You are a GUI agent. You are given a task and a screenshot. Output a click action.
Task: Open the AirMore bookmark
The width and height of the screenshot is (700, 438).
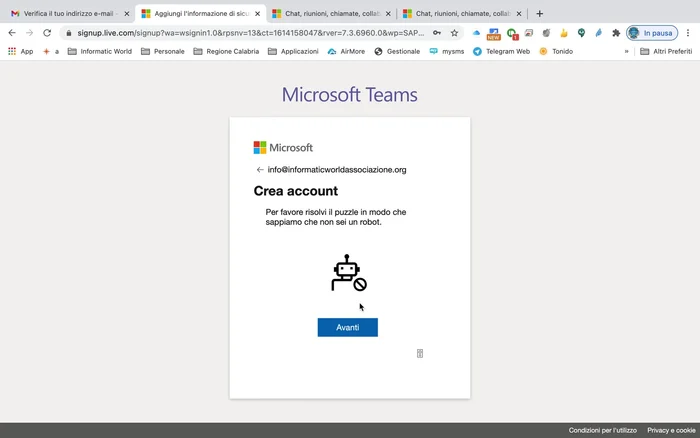pos(346,51)
